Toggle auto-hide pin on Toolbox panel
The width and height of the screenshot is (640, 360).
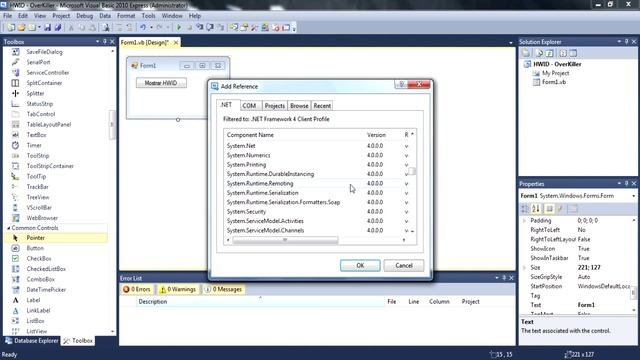tap(105, 42)
